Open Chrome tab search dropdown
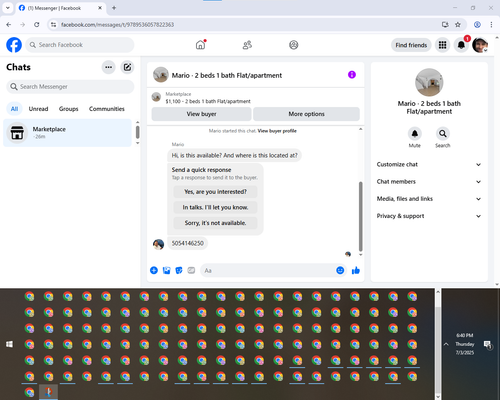 point(8,8)
